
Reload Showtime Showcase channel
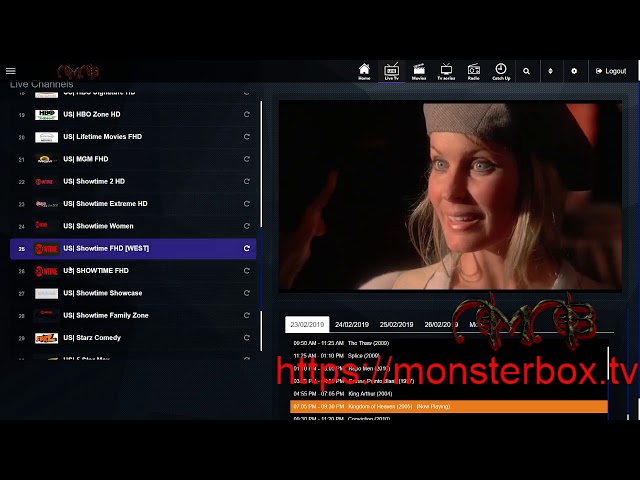click(247, 293)
